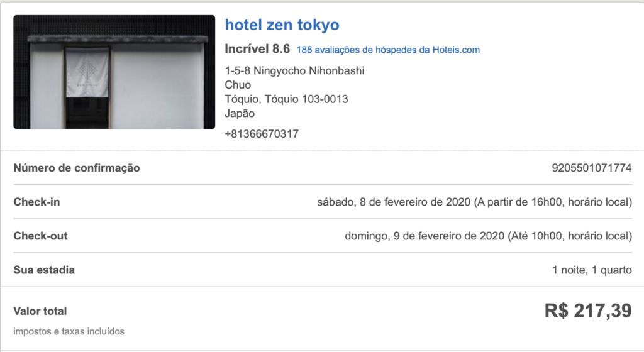Open 188 avaliações de hóspedes reviews link
The image size is (644, 352).
point(387,50)
